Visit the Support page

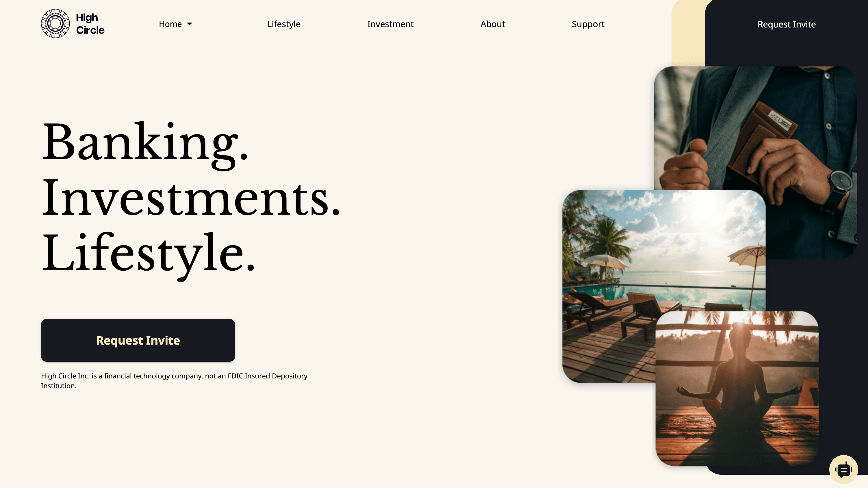pyautogui.click(x=588, y=24)
